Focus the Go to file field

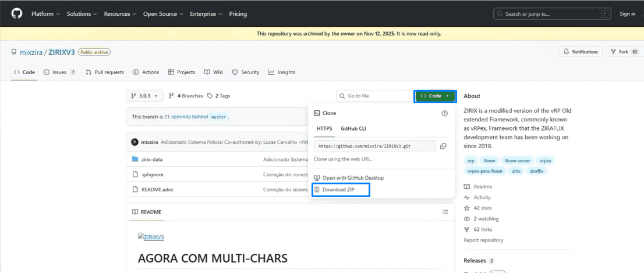(374, 96)
